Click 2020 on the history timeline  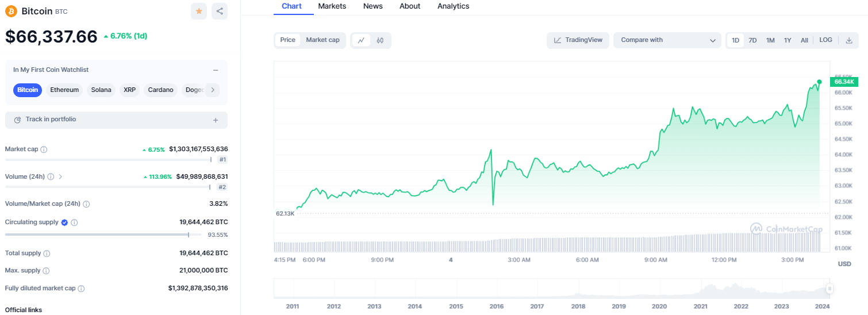coord(659,306)
